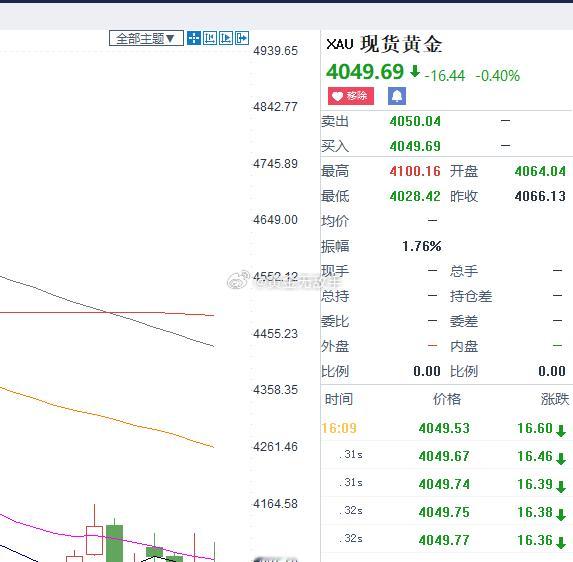Click the 价格 column header
573x562 pixels.
pyautogui.click(x=447, y=399)
